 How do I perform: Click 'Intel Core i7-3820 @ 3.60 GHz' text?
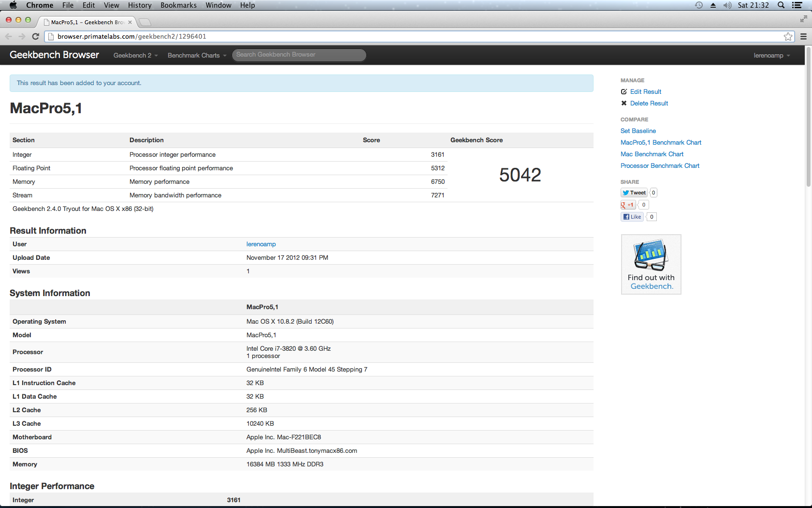(x=289, y=348)
